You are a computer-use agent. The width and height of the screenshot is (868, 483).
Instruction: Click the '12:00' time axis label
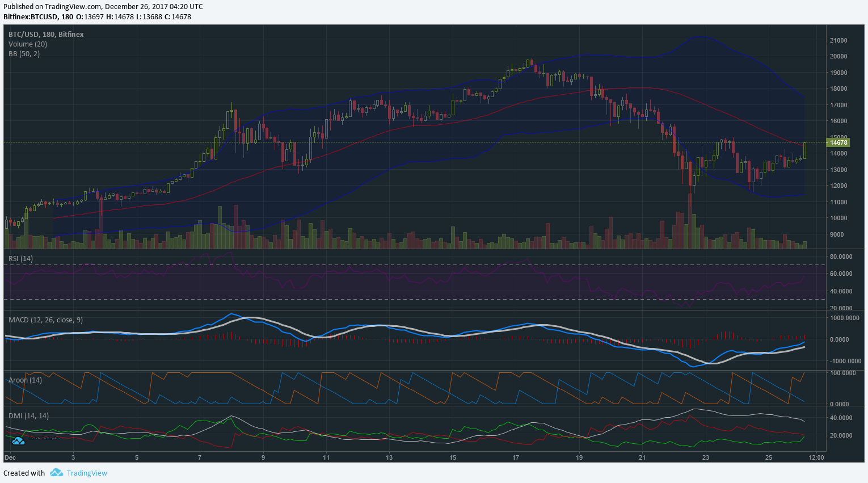(816, 457)
